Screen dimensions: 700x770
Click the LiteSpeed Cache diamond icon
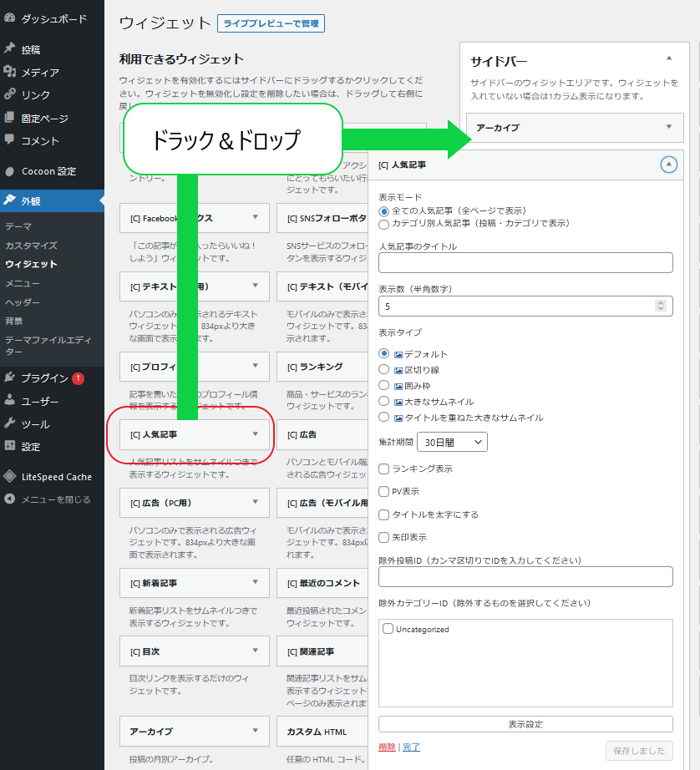tap(10, 477)
